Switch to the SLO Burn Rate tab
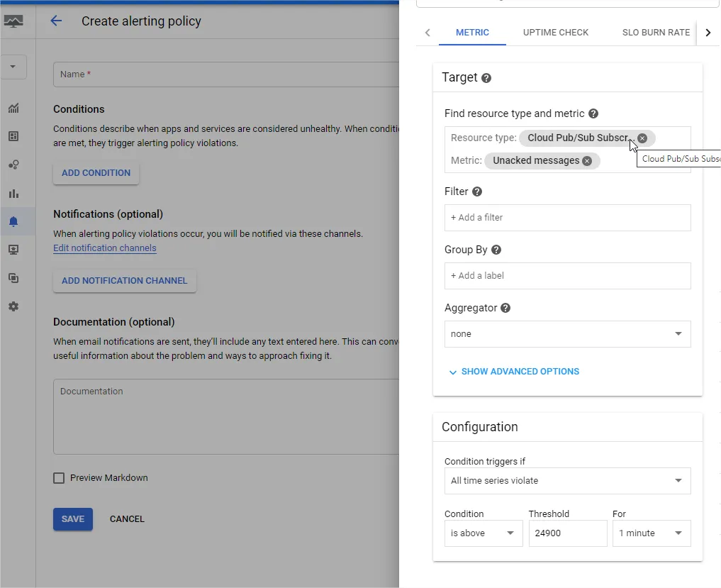 pos(656,33)
